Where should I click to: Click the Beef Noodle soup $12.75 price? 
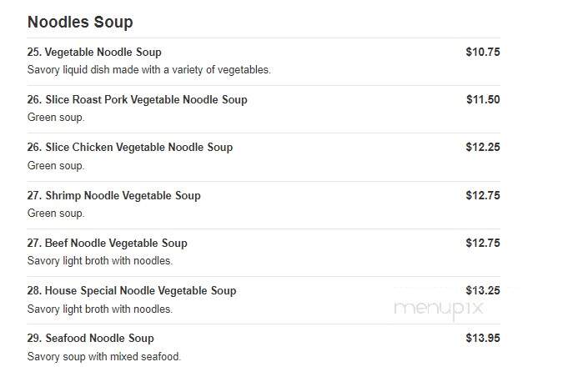tap(483, 243)
